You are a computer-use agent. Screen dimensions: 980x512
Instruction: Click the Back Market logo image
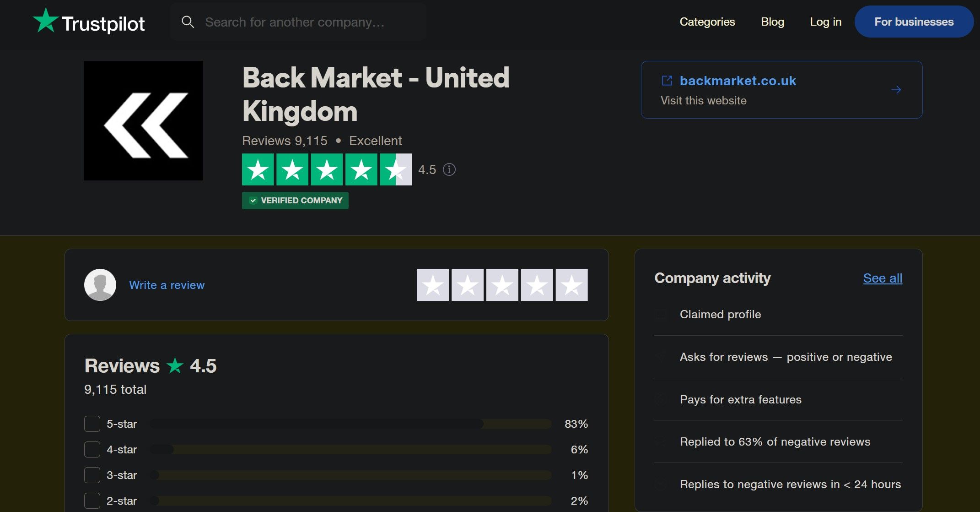[x=143, y=120]
